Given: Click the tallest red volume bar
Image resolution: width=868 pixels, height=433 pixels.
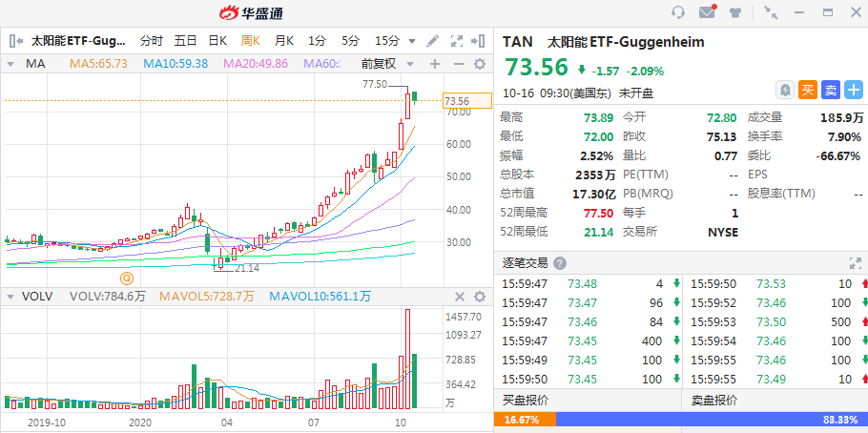Looking at the screenshot, I should pyautogui.click(x=407, y=359).
